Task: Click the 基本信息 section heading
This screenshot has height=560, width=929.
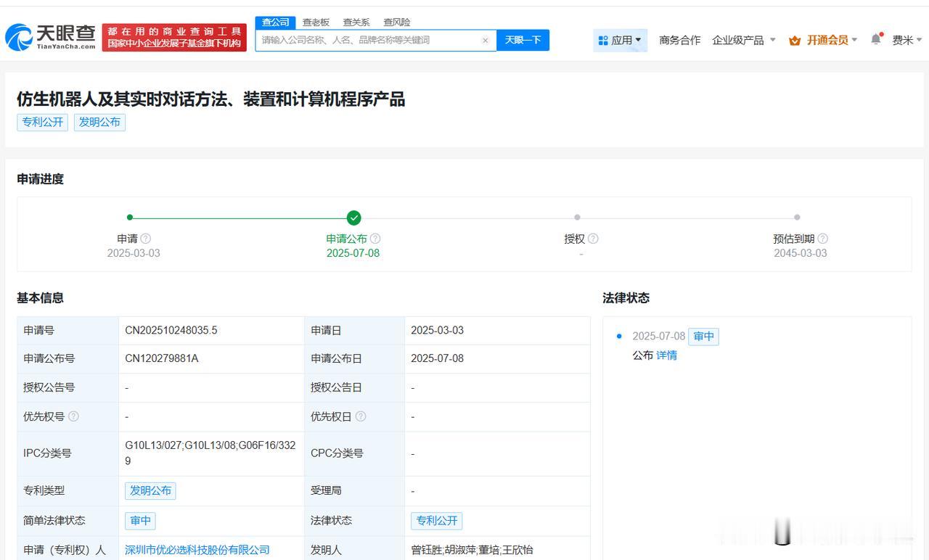Action: click(x=41, y=297)
